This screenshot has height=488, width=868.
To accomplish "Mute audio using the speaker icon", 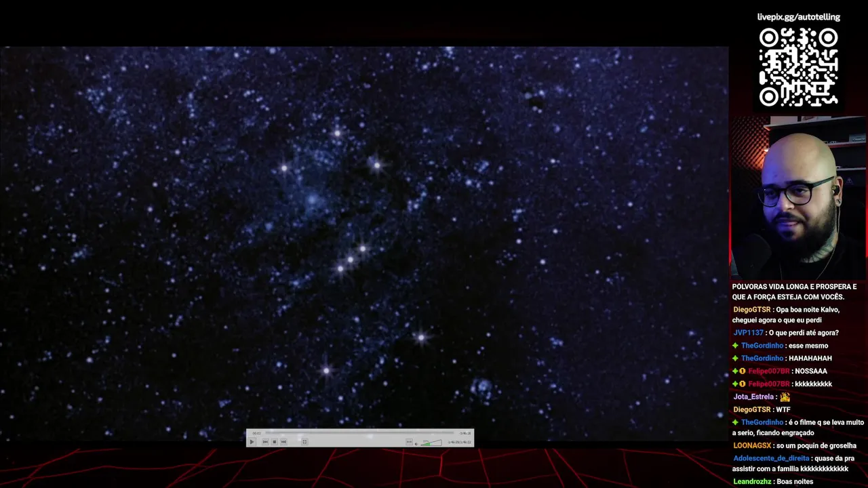I will [x=416, y=444].
